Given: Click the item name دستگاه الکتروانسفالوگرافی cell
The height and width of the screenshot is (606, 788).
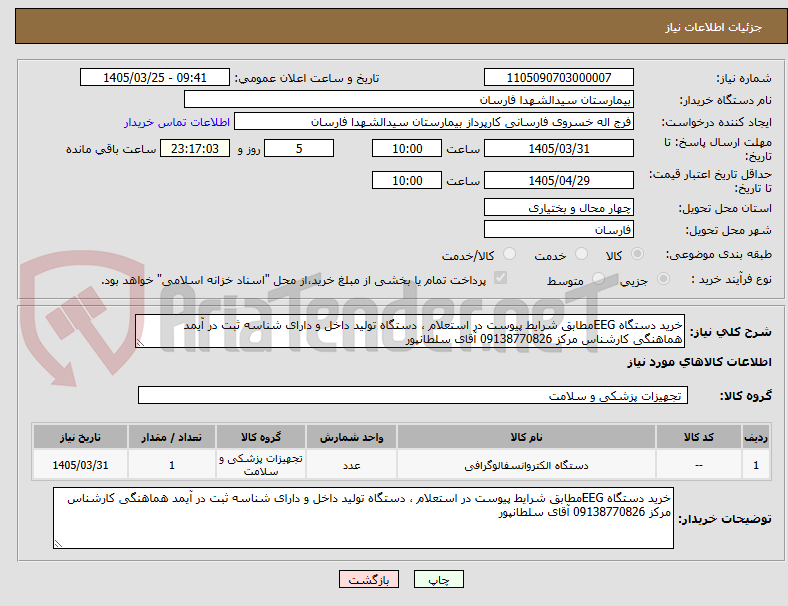Looking at the screenshot, I should [526, 465].
